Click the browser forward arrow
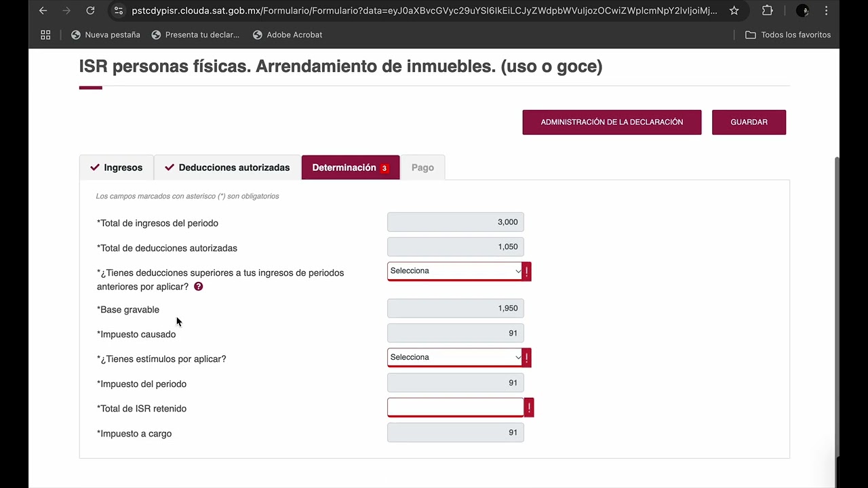The width and height of the screenshot is (868, 488). click(x=66, y=11)
